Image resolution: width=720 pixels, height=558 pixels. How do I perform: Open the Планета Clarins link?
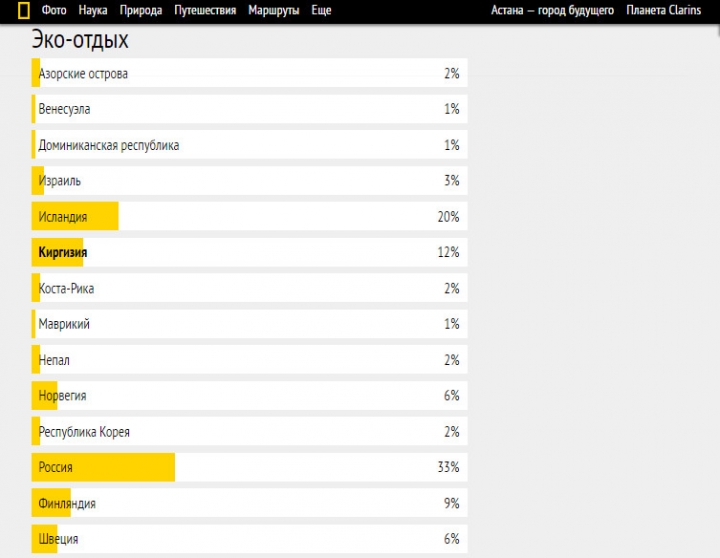(664, 10)
